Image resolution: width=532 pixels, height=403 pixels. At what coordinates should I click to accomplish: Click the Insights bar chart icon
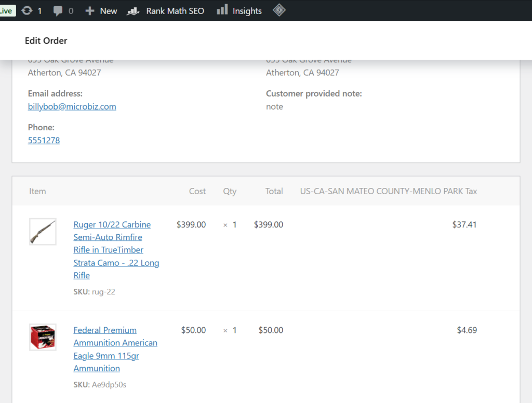[222, 10]
